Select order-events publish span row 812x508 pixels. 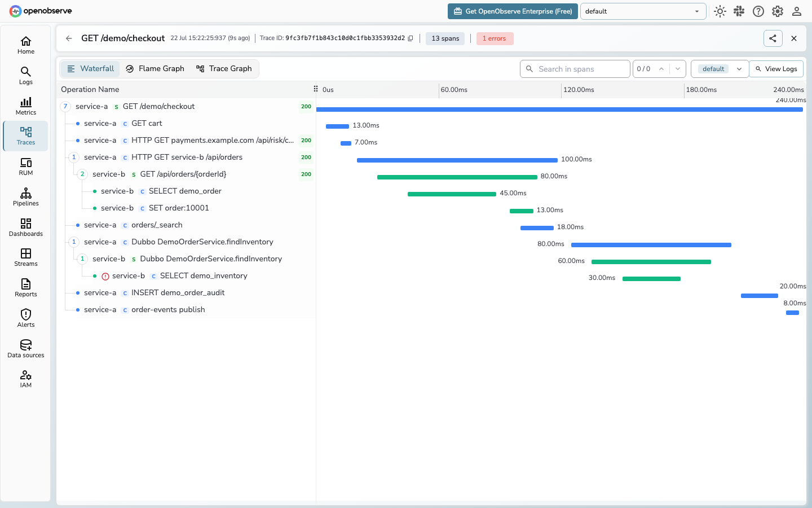click(186, 309)
